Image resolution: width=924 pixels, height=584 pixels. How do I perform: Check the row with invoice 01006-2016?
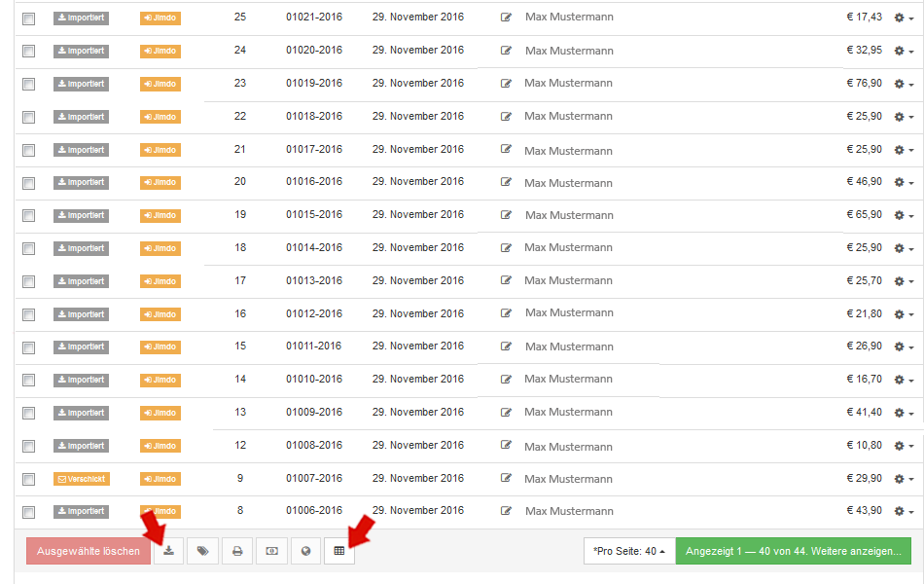[29, 512]
